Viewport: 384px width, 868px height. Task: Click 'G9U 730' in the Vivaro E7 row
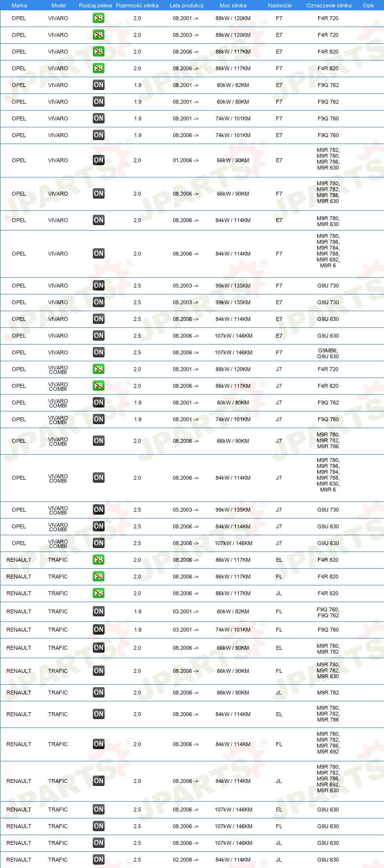(328, 302)
